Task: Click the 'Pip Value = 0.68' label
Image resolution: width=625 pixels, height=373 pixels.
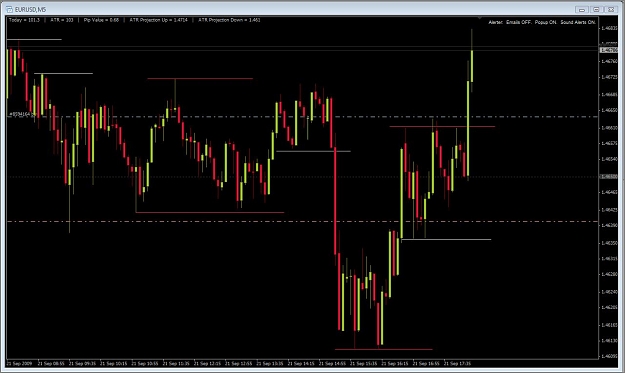Action: click(x=101, y=20)
